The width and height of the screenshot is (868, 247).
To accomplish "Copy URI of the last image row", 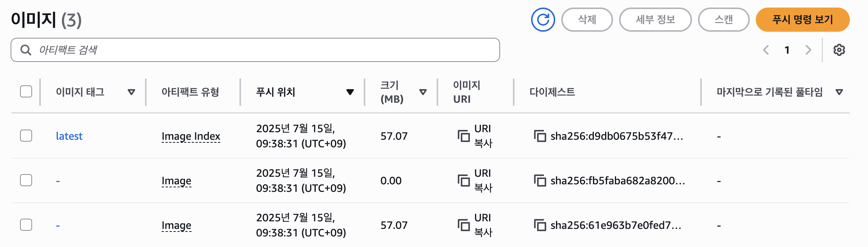I will tap(463, 225).
